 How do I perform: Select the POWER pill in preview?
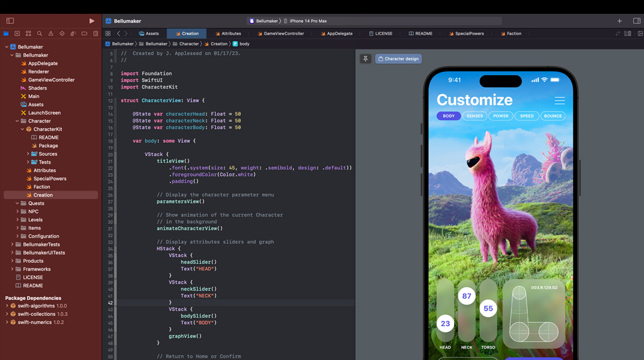(x=501, y=116)
